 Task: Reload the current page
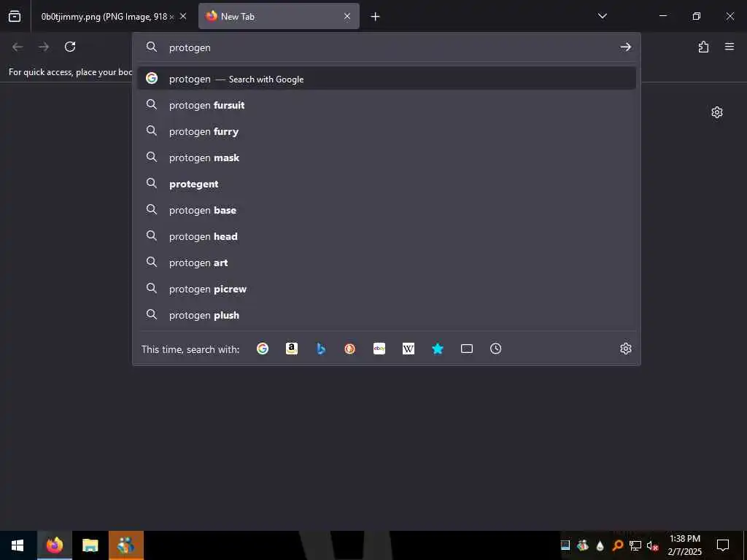[x=70, y=47]
